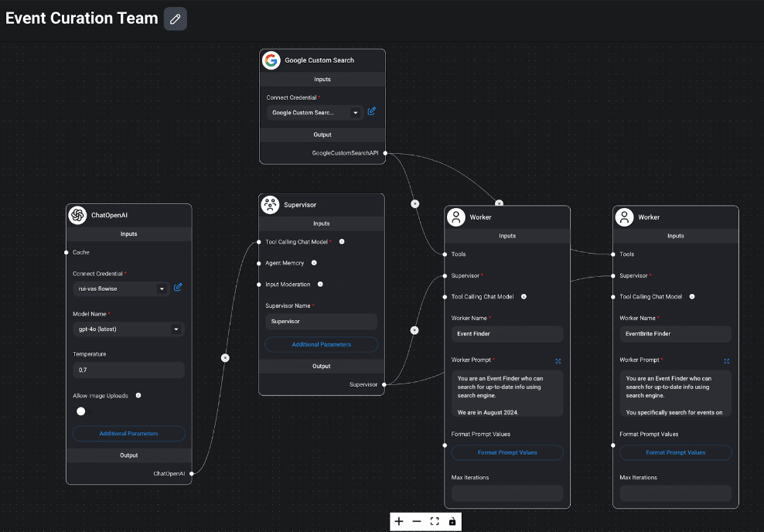Viewport: 764px width, 532px height.
Task: Show info for Supervisor Tool Calling Chat Model
Action: pyautogui.click(x=342, y=241)
